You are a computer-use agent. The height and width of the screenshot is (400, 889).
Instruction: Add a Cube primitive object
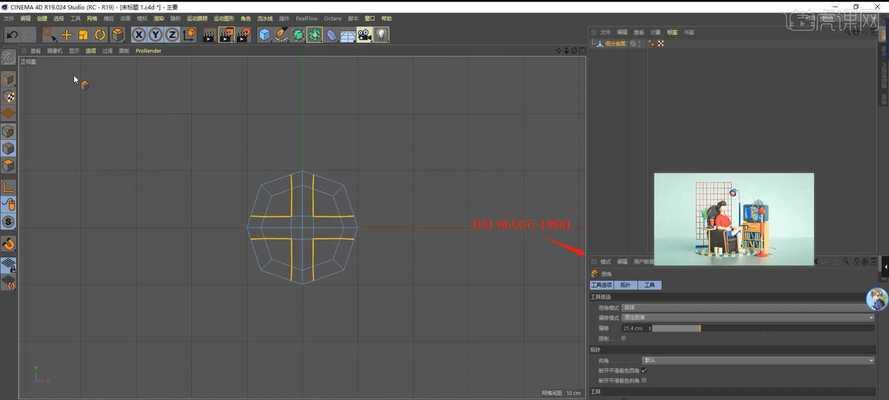coord(264,35)
